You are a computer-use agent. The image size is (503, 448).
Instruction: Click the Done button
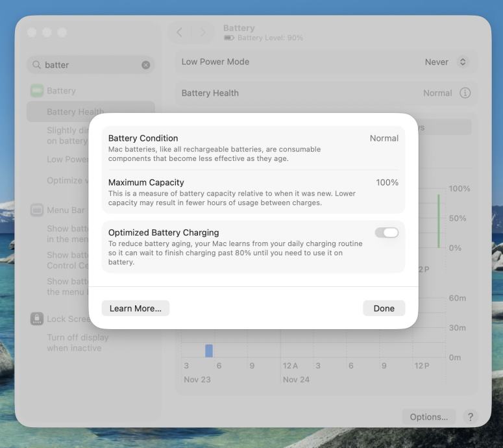click(384, 308)
